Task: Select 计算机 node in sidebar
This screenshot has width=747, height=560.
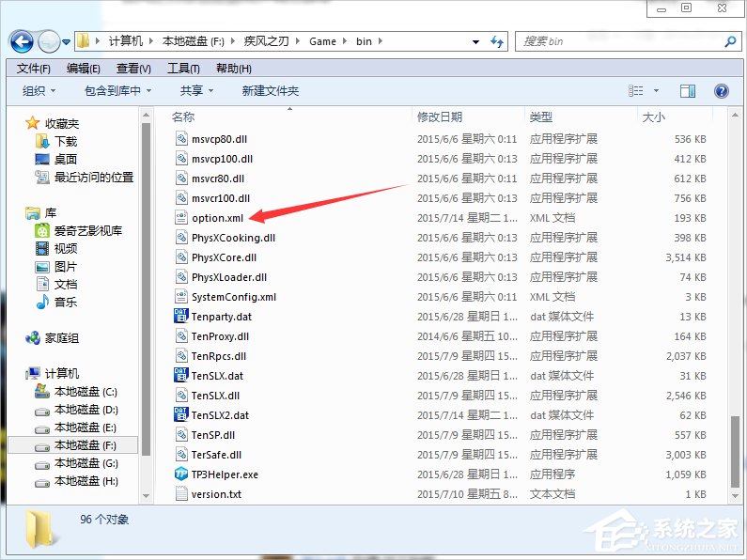Action: click(62, 373)
